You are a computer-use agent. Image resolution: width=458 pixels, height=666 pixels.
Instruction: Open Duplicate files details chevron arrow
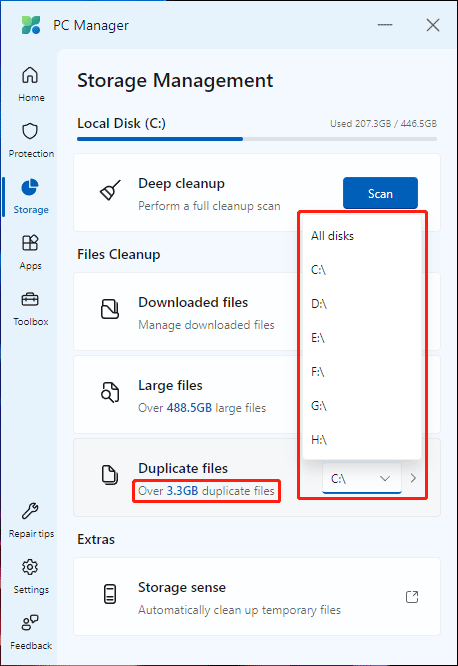413,478
